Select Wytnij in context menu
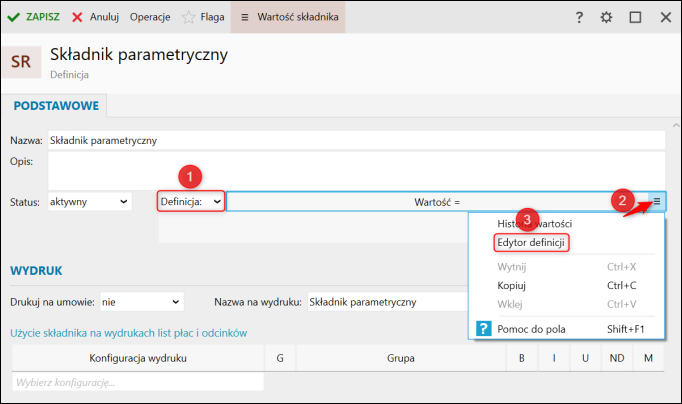This screenshot has width=682, height=404. (512, 267)
